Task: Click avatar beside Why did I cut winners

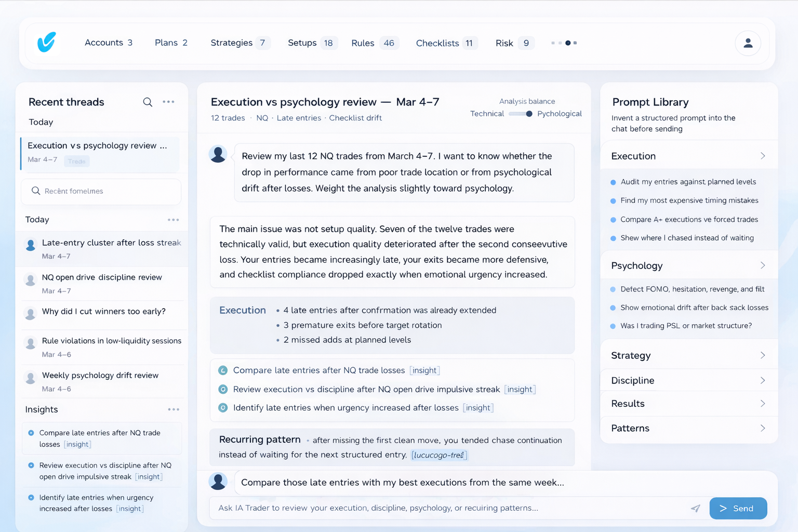Action: (31, 313)
